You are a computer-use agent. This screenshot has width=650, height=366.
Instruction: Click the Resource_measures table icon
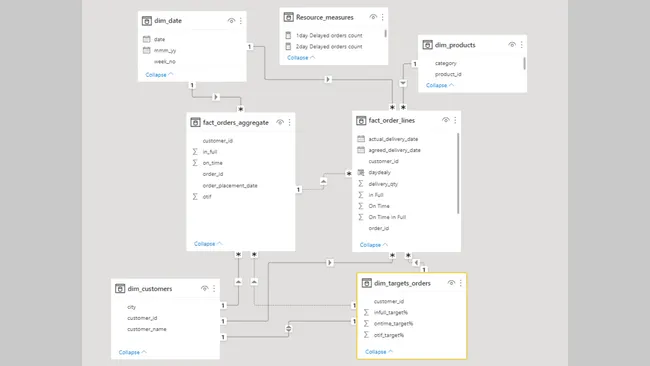tap(289, 17)
